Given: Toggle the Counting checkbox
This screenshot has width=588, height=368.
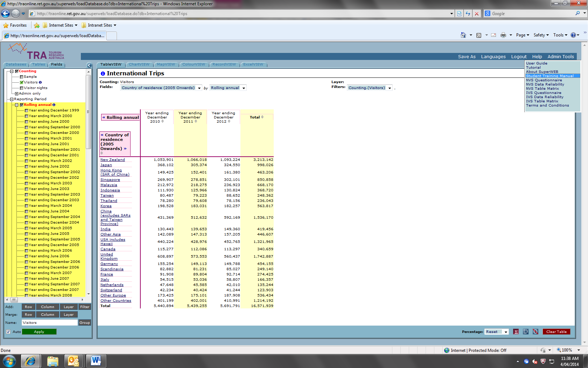Looking at the screenshot, I should coord(16,71).
